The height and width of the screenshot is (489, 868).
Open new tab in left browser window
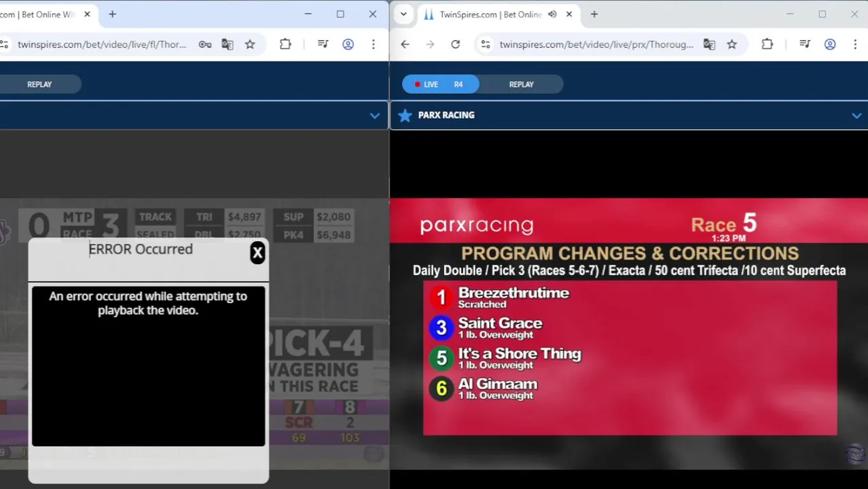click(113, 14)
